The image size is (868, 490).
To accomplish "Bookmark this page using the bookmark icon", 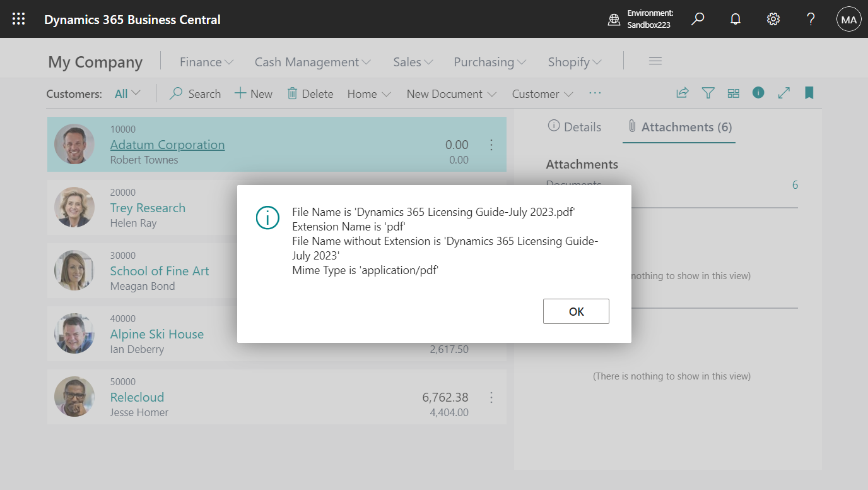I will click(x=809, y=93).
